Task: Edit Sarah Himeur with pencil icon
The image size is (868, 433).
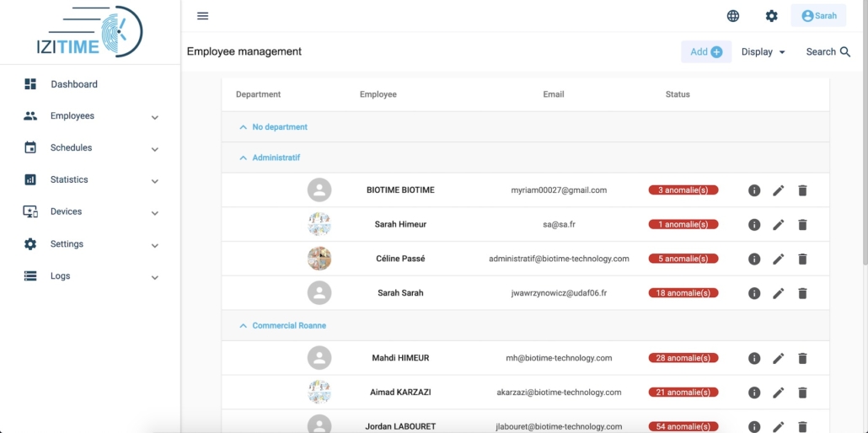Action: [x=779, y=225]
